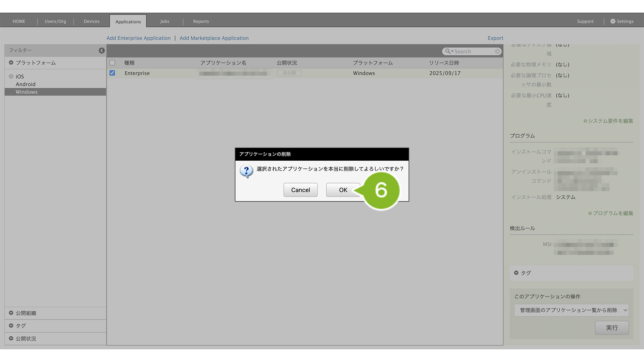Click the search magnifier icon

[448, 51]
